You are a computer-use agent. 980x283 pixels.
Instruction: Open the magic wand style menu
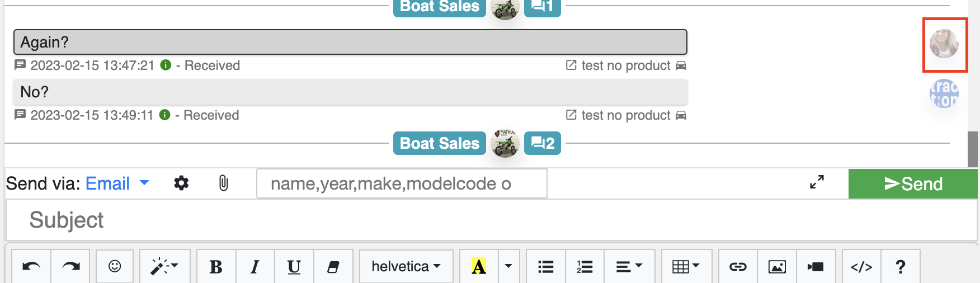(164, 267)
